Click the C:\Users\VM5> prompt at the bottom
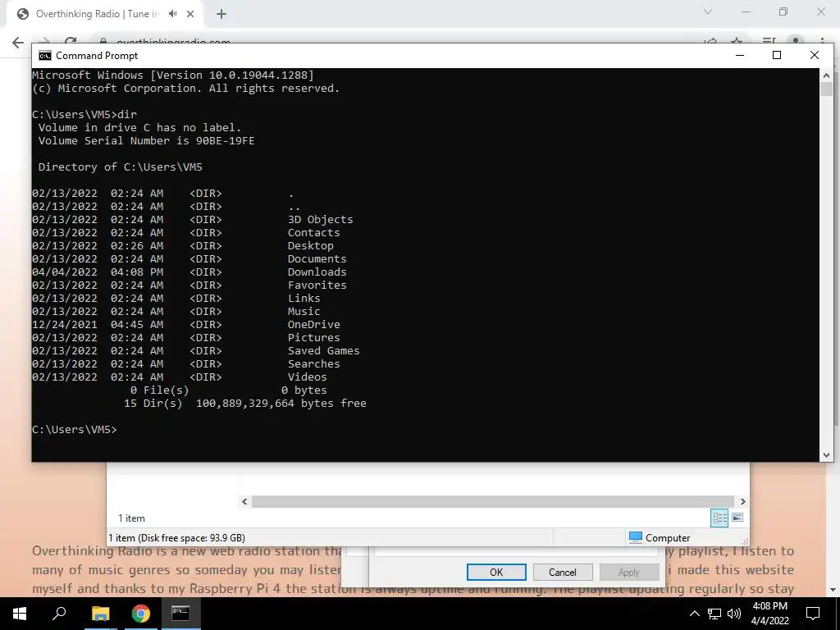This screenshot has height=630, width=840. (x=75, y=430)
